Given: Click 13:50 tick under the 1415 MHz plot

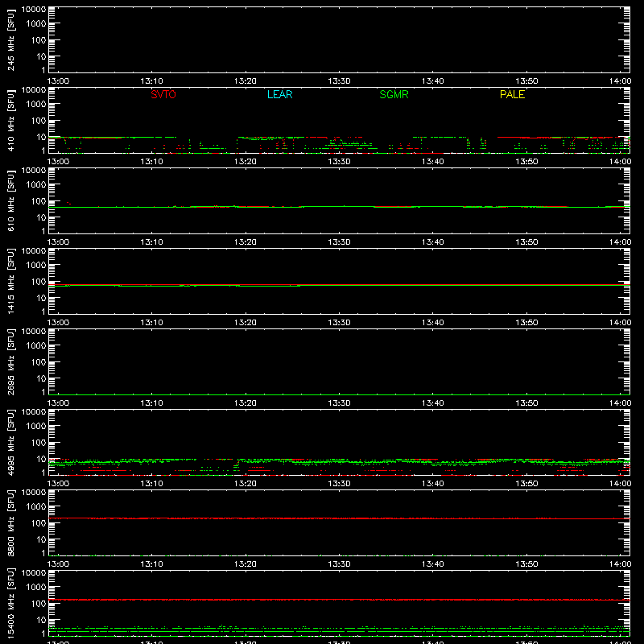Looking at the screenshot, I should point(526,323).
